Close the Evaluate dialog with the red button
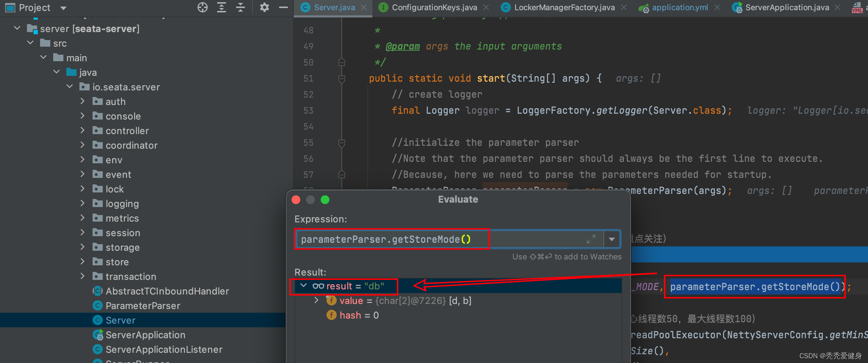 [296, 200]
